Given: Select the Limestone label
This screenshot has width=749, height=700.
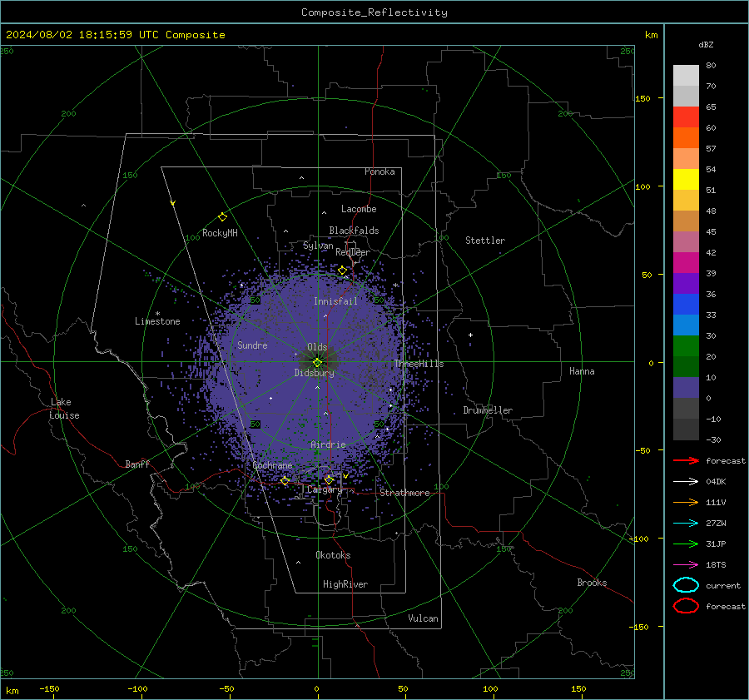Looking at the screenshot, I should 157,321.
